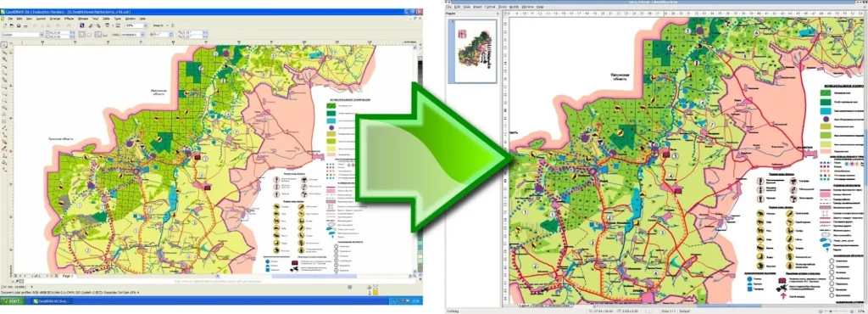
Task: Expand the Custom page size dropdown
Action: click(x=42, y=35)
